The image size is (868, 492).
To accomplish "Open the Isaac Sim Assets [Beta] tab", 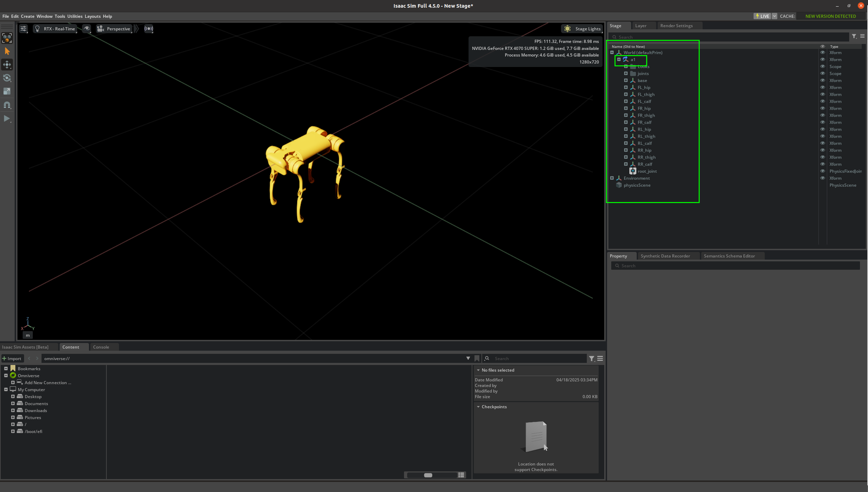I will point(25,347).
